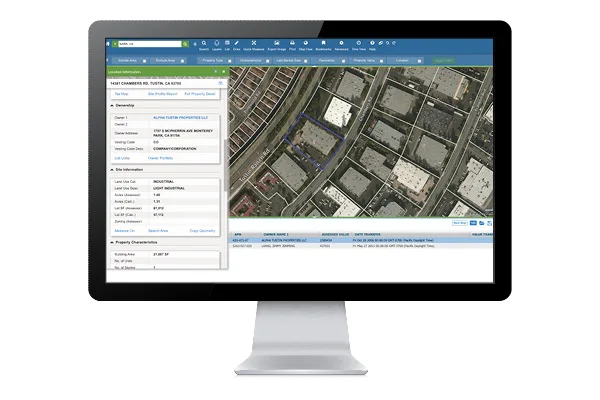Open the Tax Map link

point(121,94)
